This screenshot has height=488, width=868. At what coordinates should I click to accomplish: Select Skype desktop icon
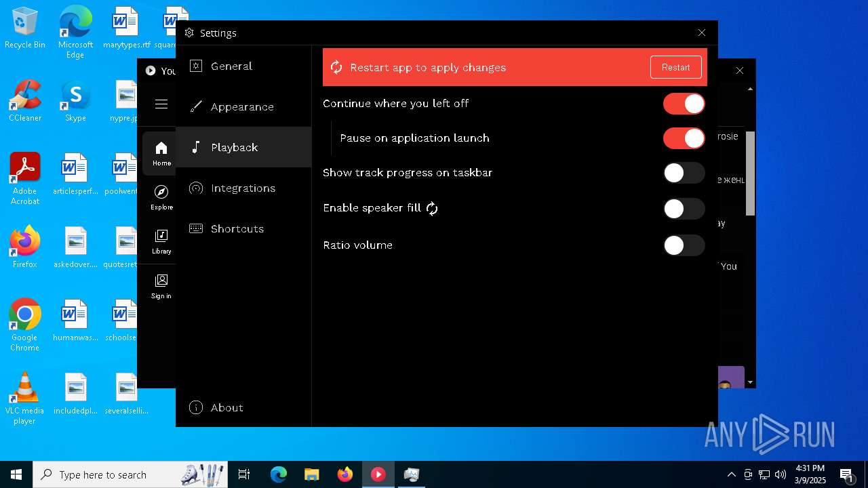75,102
